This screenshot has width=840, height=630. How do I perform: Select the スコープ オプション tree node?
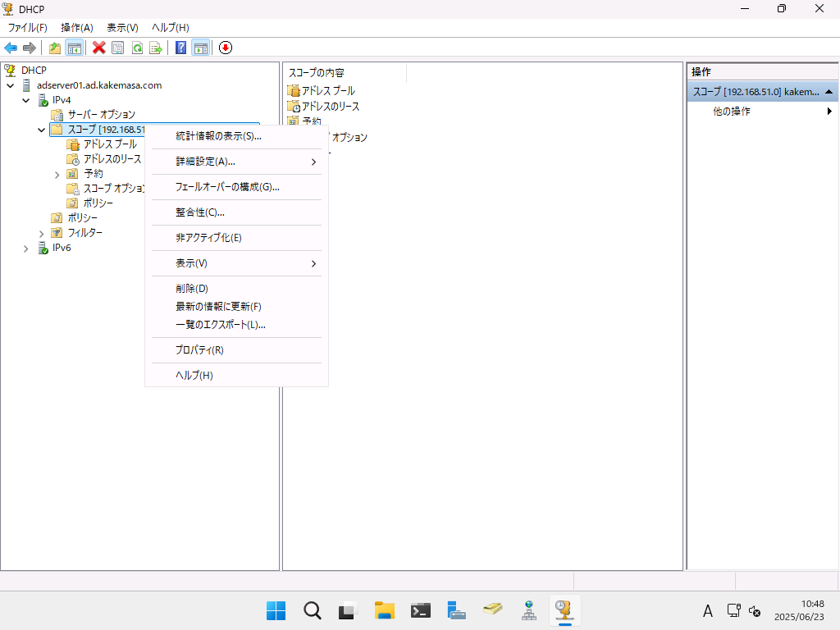coord(113,189)
